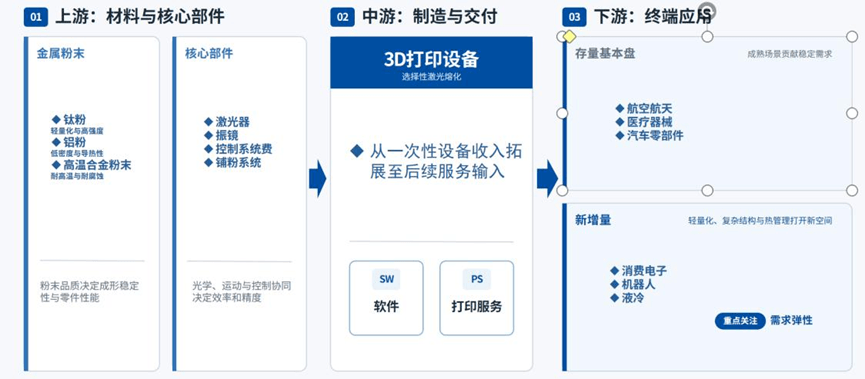Click the bottom-right corner sizing handle
The image size is (865, 379).
[x=852, y=190]
